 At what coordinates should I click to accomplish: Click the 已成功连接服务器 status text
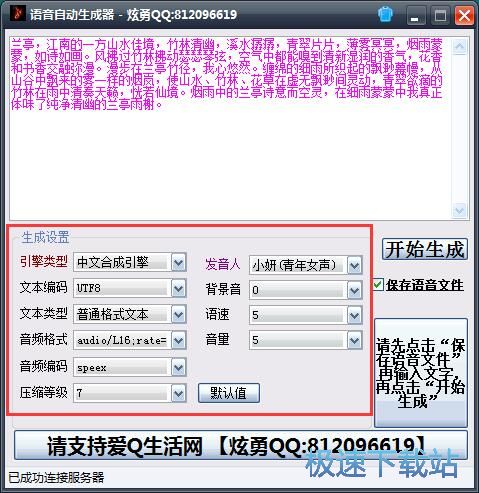(56, 477)
